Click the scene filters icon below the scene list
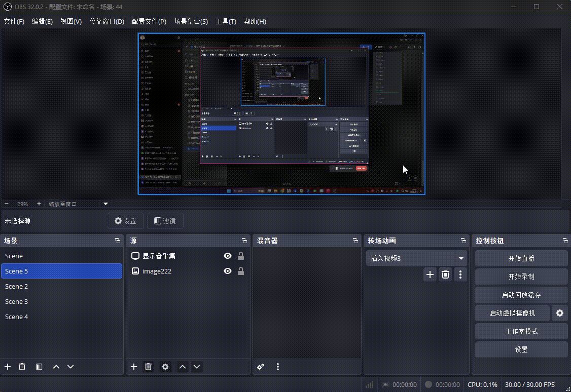This screenshot has width=571, height=392. click(39, 367)
